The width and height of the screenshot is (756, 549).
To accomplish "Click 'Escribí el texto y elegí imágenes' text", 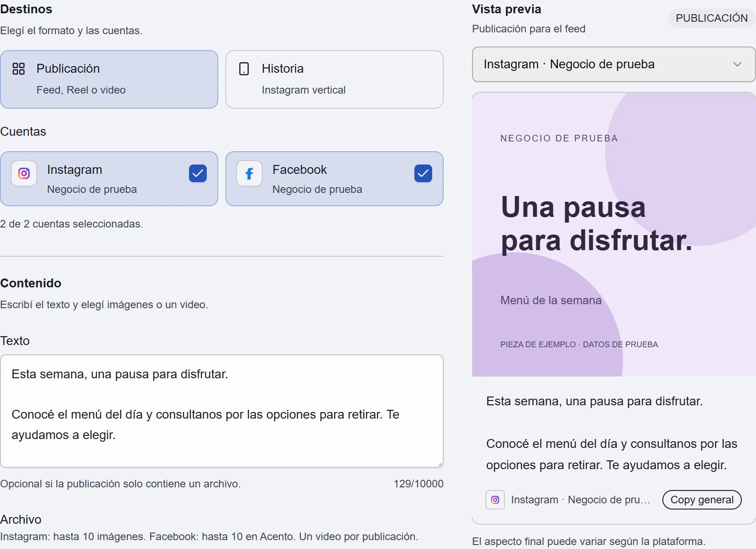I will 104,305.
